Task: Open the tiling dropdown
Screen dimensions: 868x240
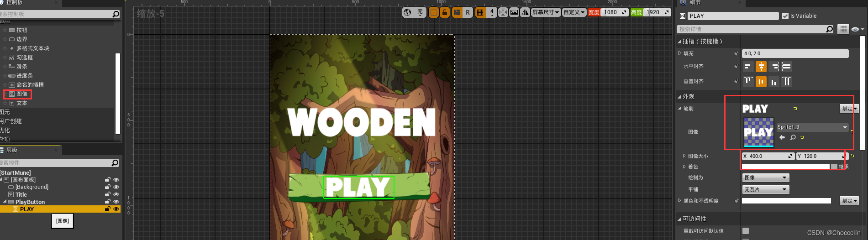Action: 766,189
